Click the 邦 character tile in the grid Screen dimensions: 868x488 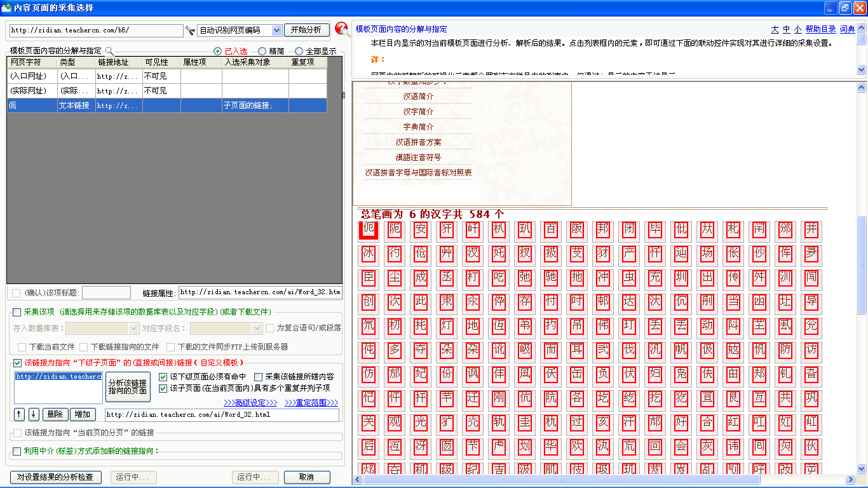coord(602,230)
